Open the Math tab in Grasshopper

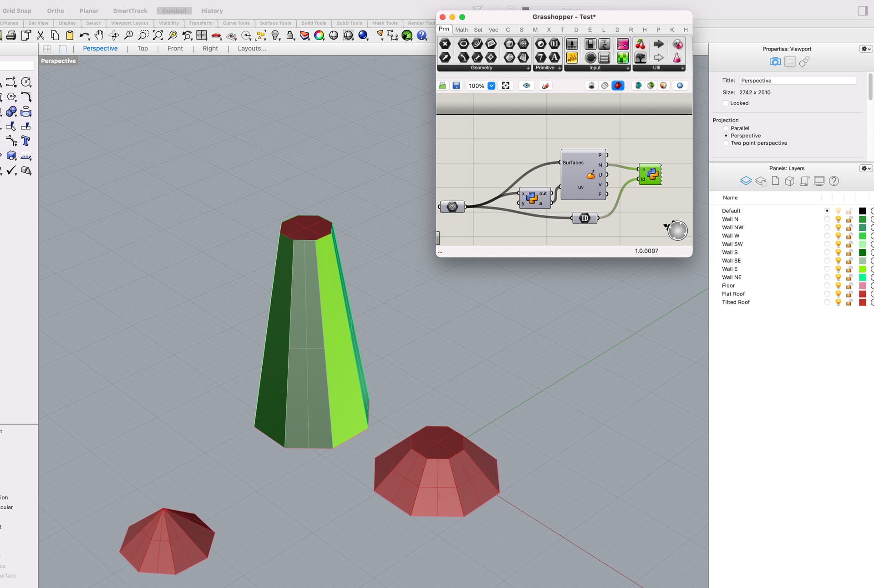tap(461, 30)
